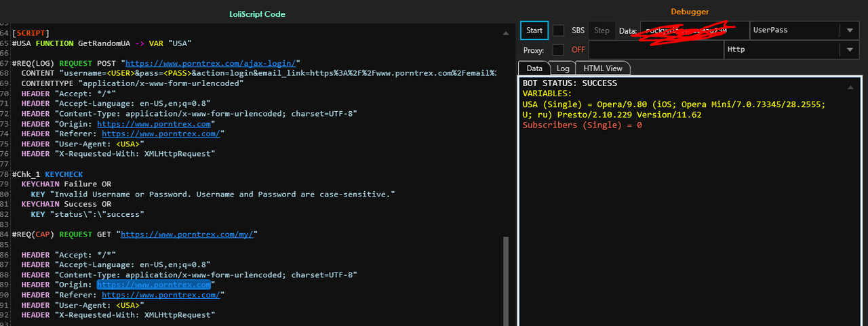Switch to the Data tab
Image resolution: width=868 pixels, height=326 pixels.
[x=534, y=68]
